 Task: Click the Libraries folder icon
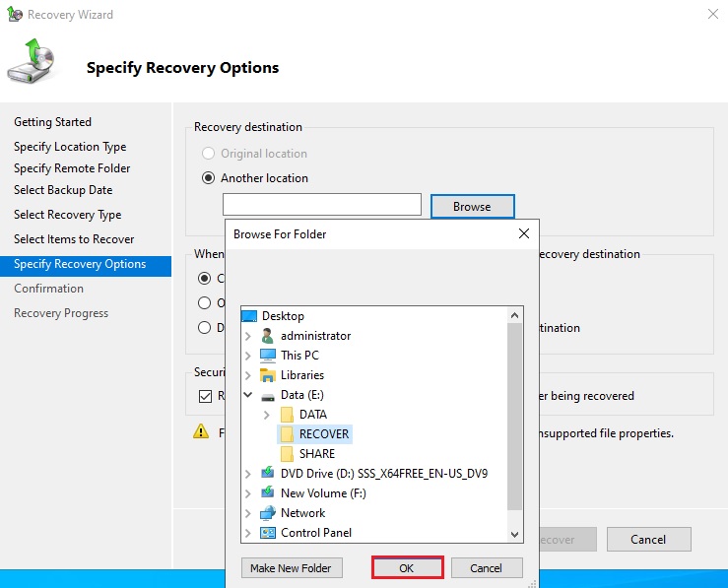tap(267, 375)
